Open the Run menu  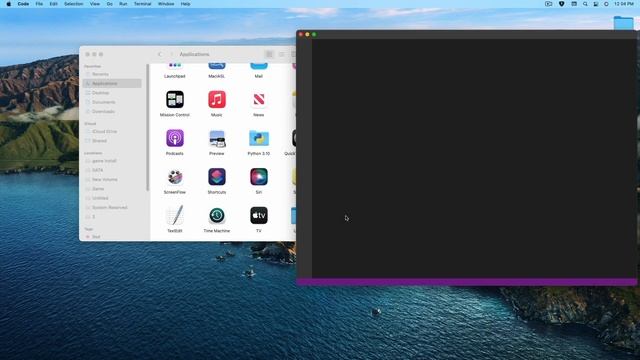123,4
